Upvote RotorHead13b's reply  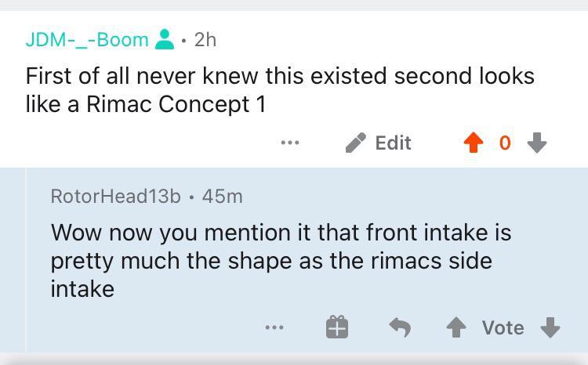click(x=456, y=327)
